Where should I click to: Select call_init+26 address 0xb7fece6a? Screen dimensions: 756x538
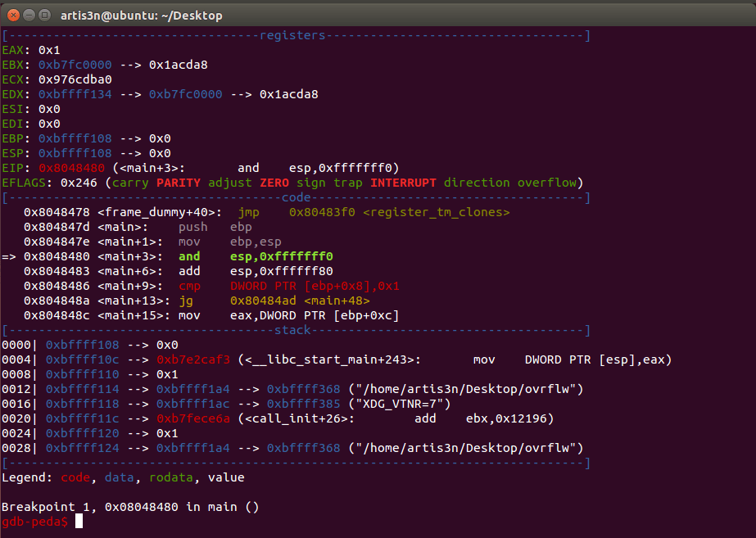[x=192, y=418]
